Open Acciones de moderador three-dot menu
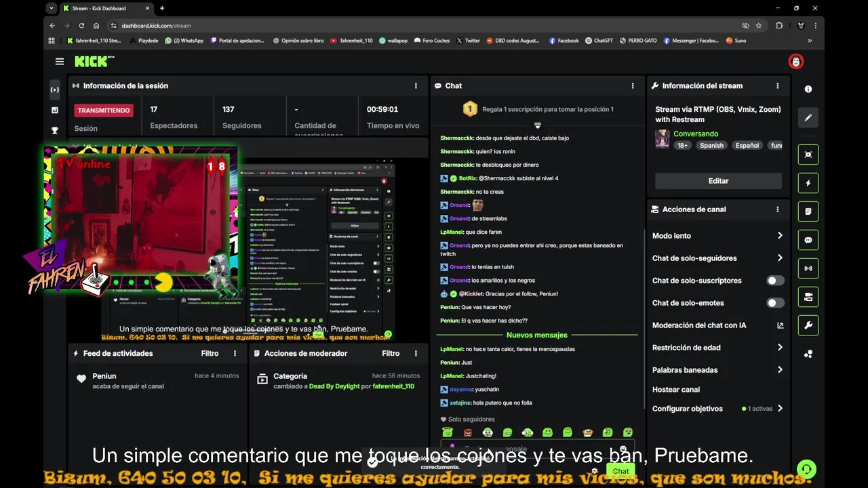The width and height of the screenshot is (868, 488). [x=416, y=353]
